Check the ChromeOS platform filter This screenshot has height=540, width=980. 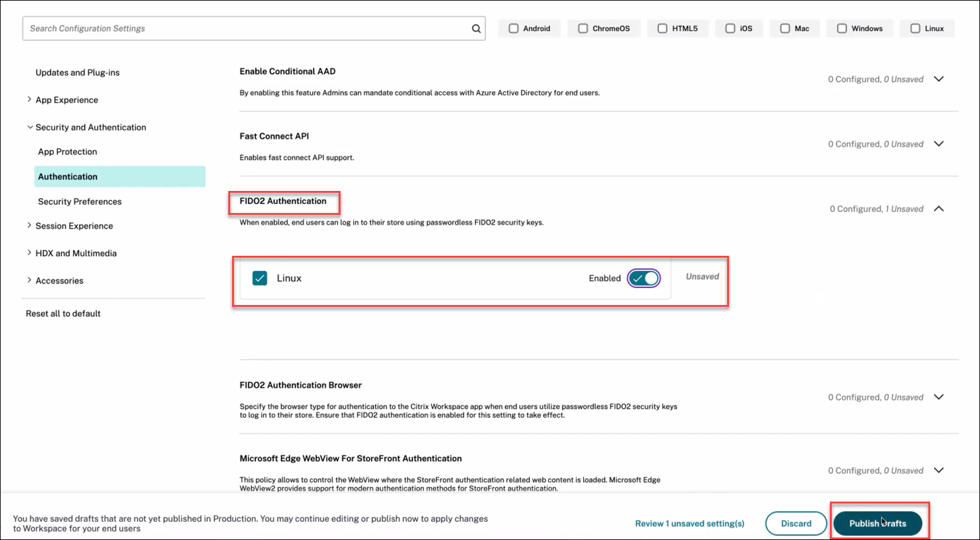[582, 28]
